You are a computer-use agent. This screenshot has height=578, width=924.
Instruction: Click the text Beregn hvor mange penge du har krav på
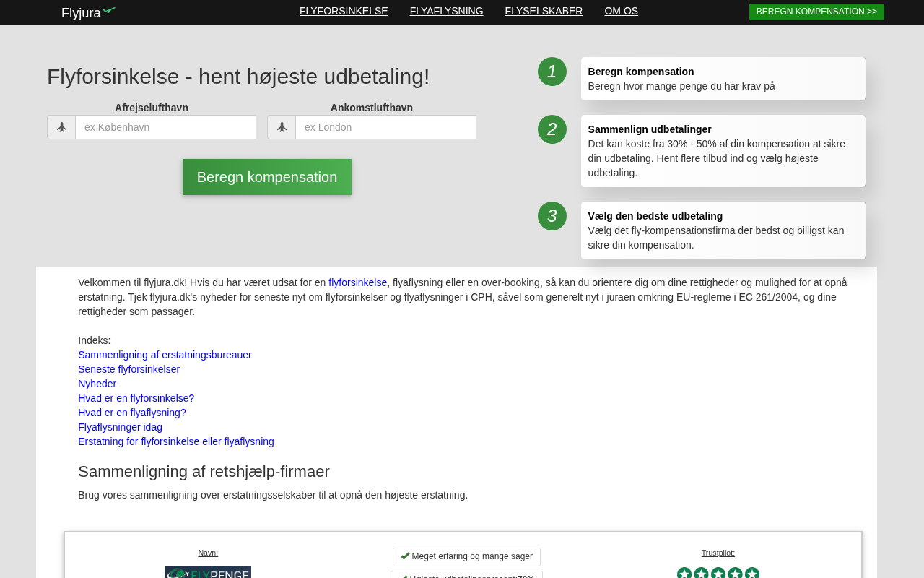pyautogui.click(x=681, y=86)
